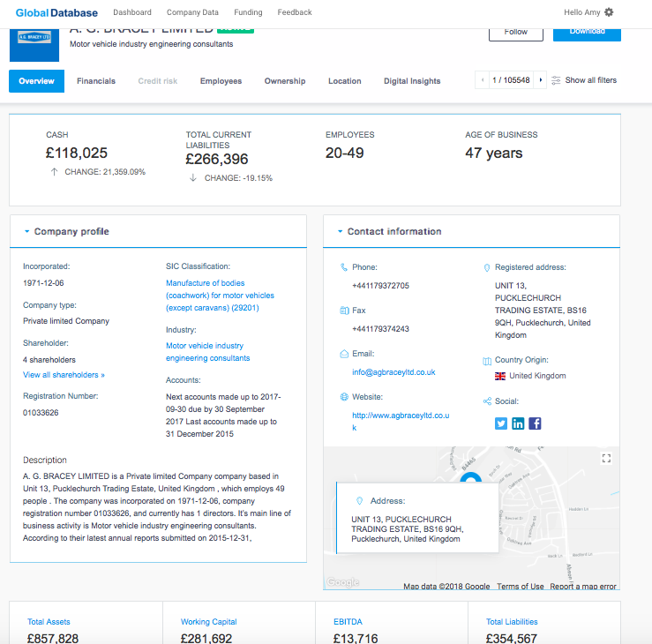The width and height of the screenshot is (652, 644).
Task: Open the LinkedIn social icon
Action: click(x=518, y=423)
